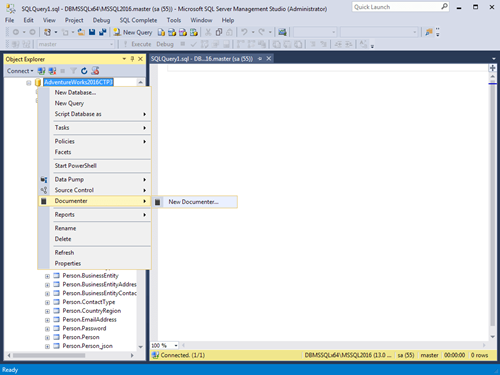The height and width of the screenshot is (375, 500).
Task: Click the Execute button in SQL toolbar
Action: point(137,44)
